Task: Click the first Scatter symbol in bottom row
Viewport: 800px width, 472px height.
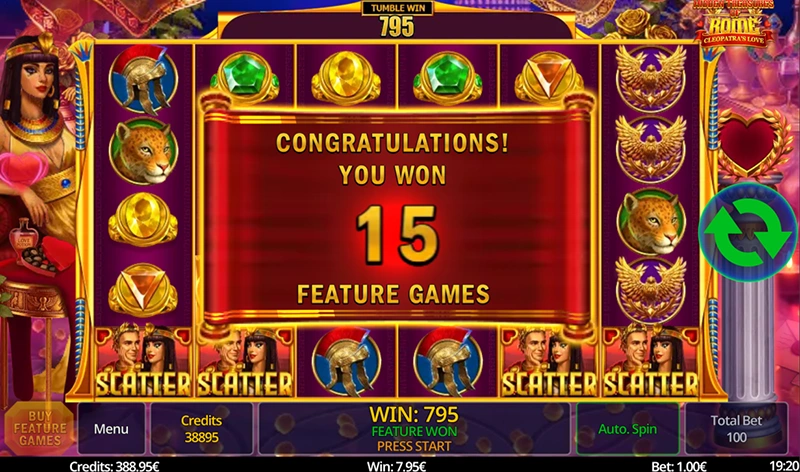Action: pyautogui.click(x=143, y=361)
